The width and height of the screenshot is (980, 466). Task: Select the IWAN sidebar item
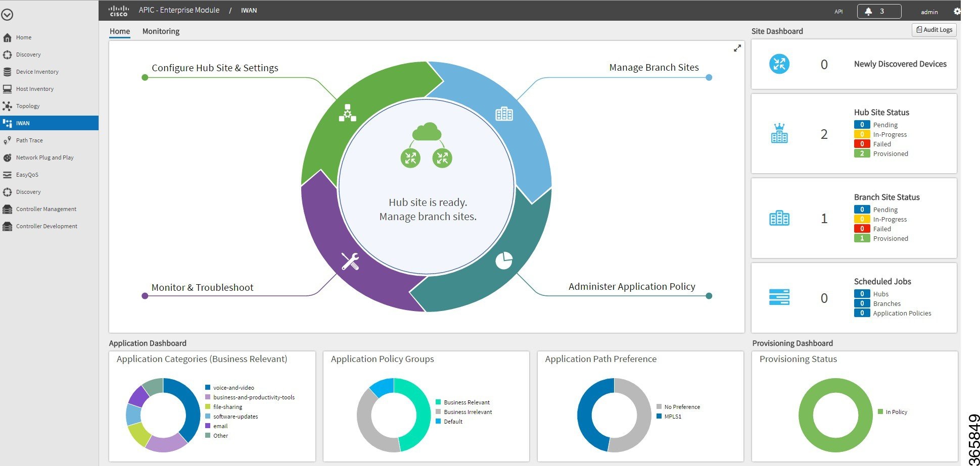tap(49, 123)
